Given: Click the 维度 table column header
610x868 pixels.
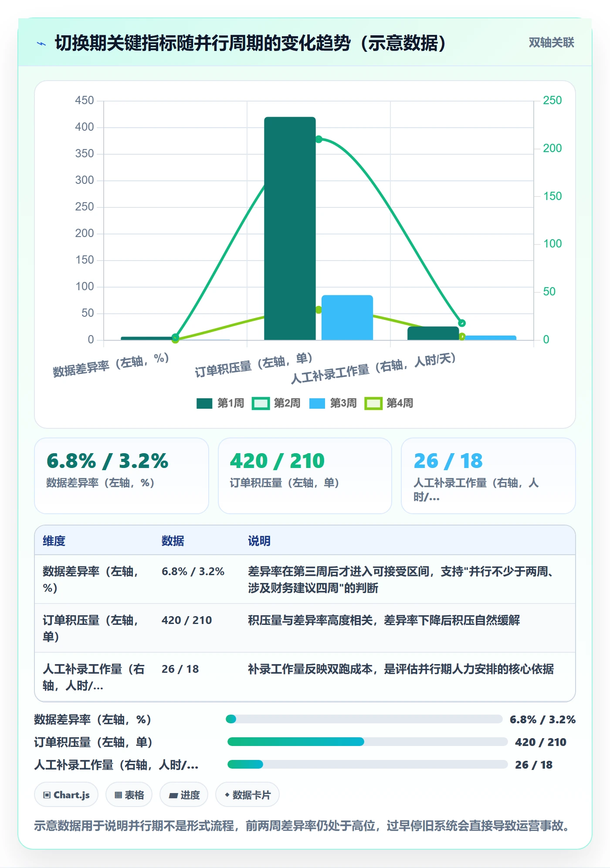Looking at the screenshot, I should pyautogui.click(x=54, y=541).
